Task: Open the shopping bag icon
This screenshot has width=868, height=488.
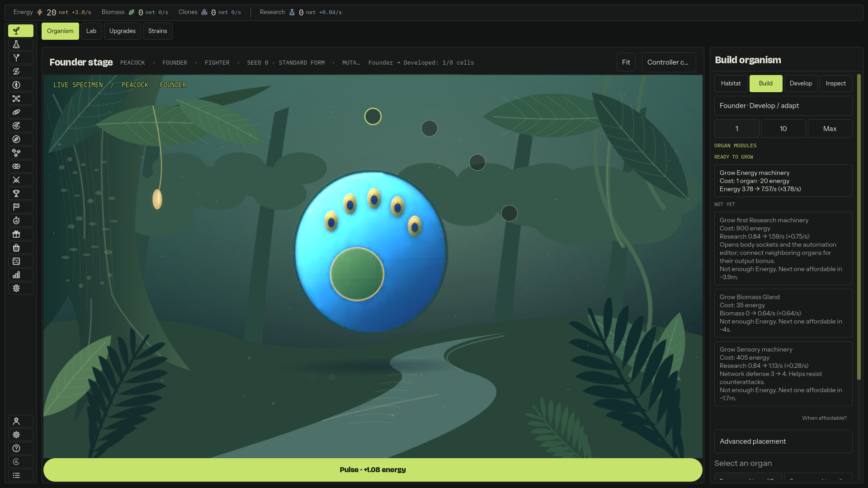Action: coord(21,248)
